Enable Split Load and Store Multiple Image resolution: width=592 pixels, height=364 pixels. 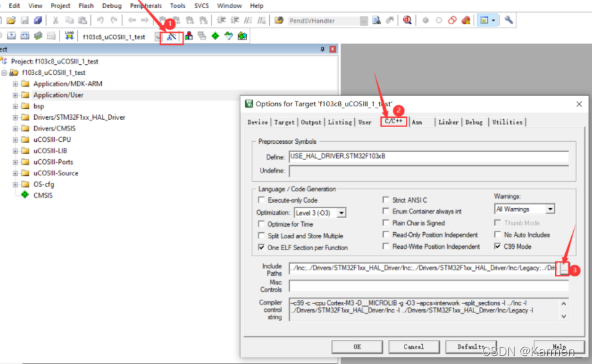261,236
